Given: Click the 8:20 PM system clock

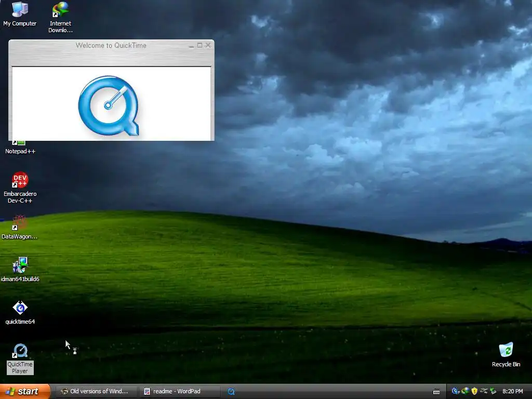Looking at the screenshot, I should tap(512, 391).
